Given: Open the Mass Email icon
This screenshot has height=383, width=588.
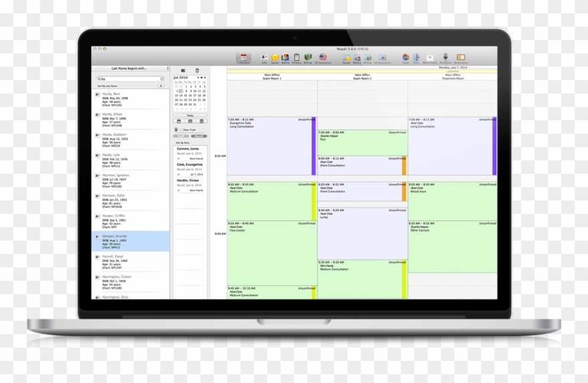Looking at the screenshot, I should click(x=430, y=58).
